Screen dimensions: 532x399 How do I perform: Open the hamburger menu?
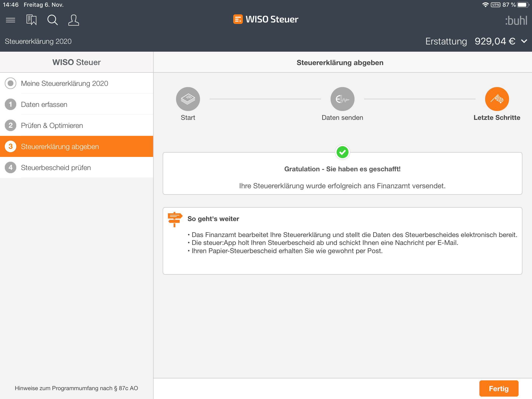coord(10,20)
